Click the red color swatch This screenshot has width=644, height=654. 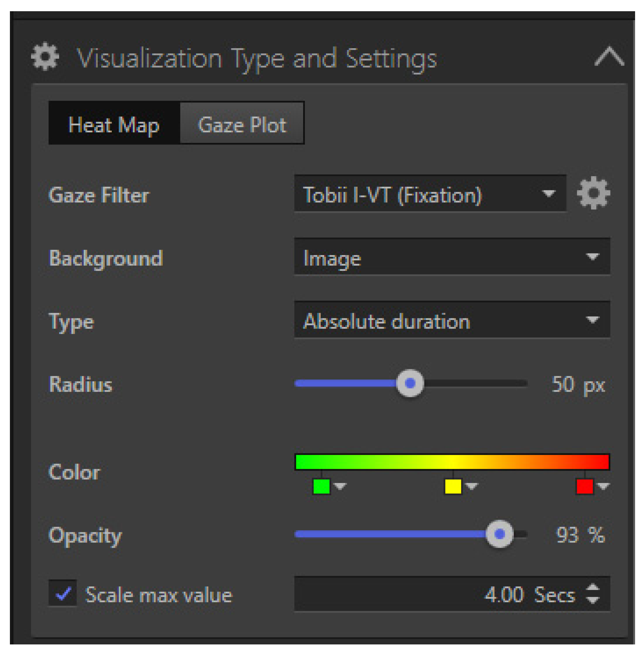(x=585, y=486)
